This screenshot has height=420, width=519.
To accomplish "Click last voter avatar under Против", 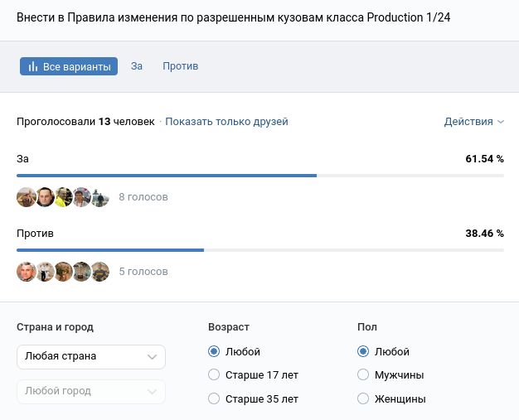I will coord(100,272).
